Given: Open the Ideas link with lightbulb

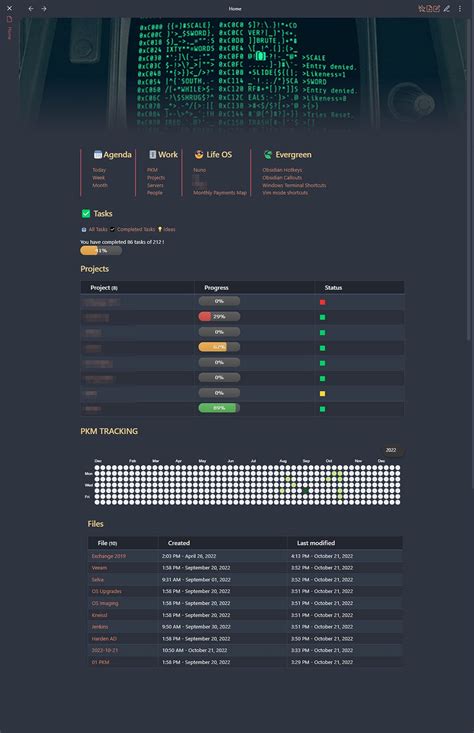Looking at the screenshot, I should point(169,230).
